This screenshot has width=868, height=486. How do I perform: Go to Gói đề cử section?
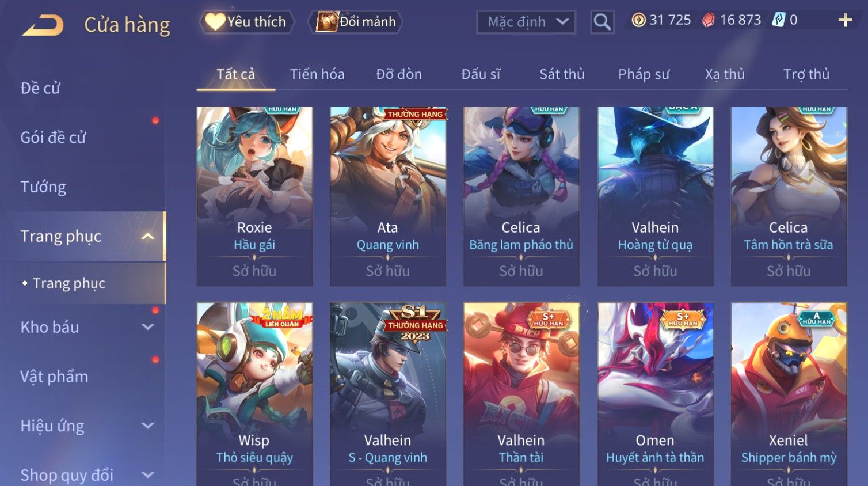click(53, 138)
